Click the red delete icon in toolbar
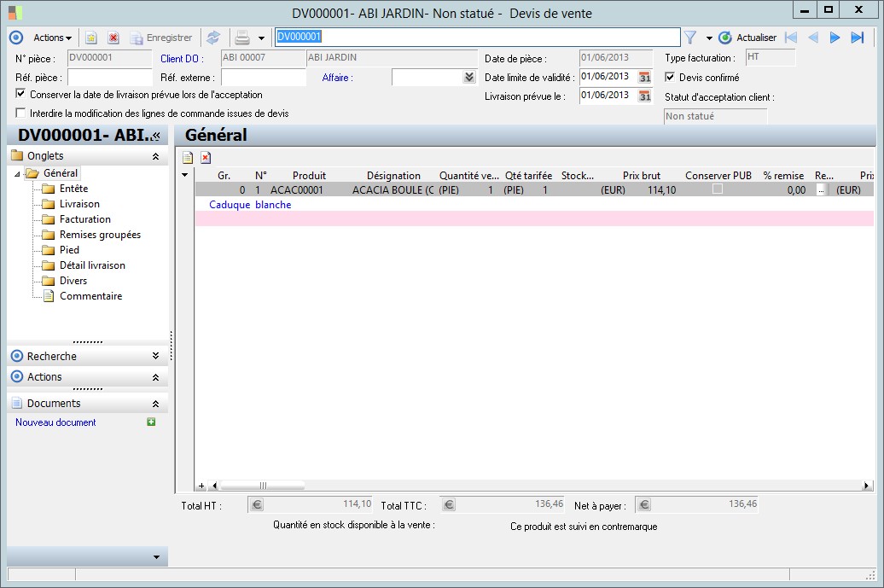Viewport: 884px width, 588px height. click(x=113, y=38)
